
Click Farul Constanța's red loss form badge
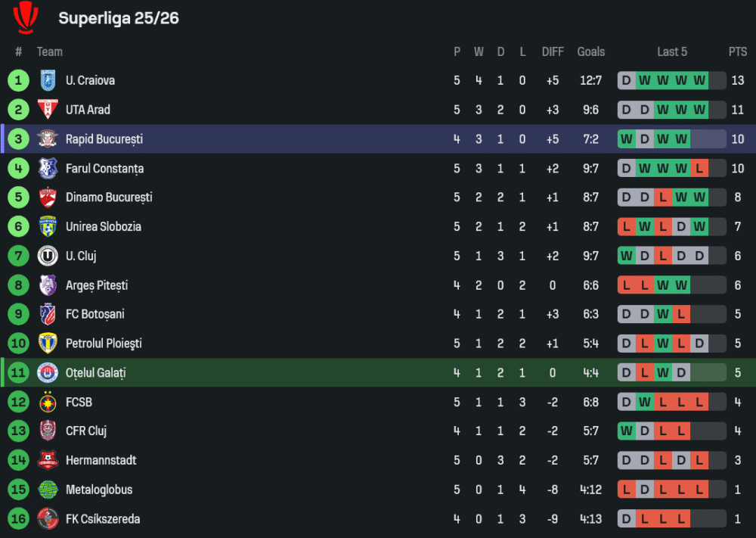(699, 168)
